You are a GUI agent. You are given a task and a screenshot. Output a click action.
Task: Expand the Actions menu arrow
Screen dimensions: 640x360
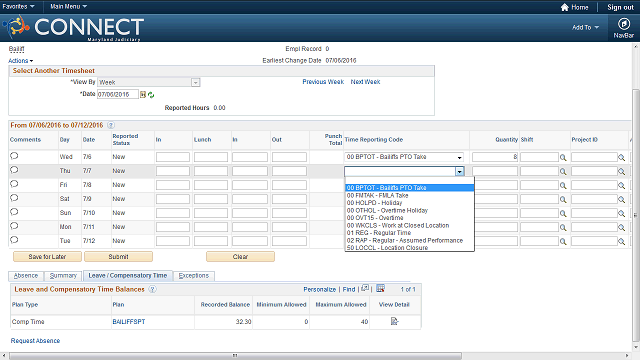point(31,61)
